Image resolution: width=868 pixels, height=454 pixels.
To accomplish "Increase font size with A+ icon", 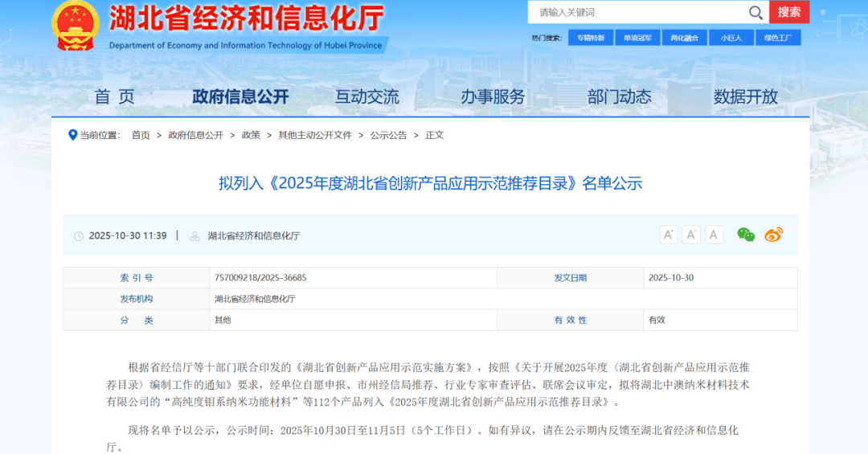I will click(669, 235).
